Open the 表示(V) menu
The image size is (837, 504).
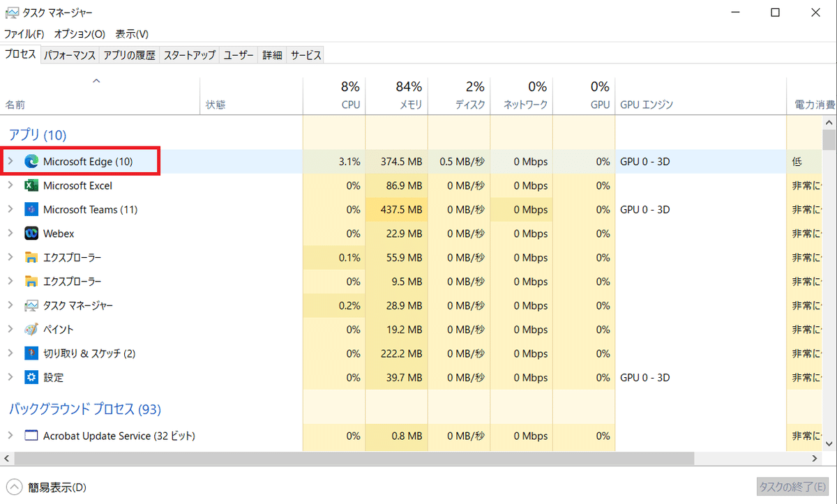coord(132,33)
